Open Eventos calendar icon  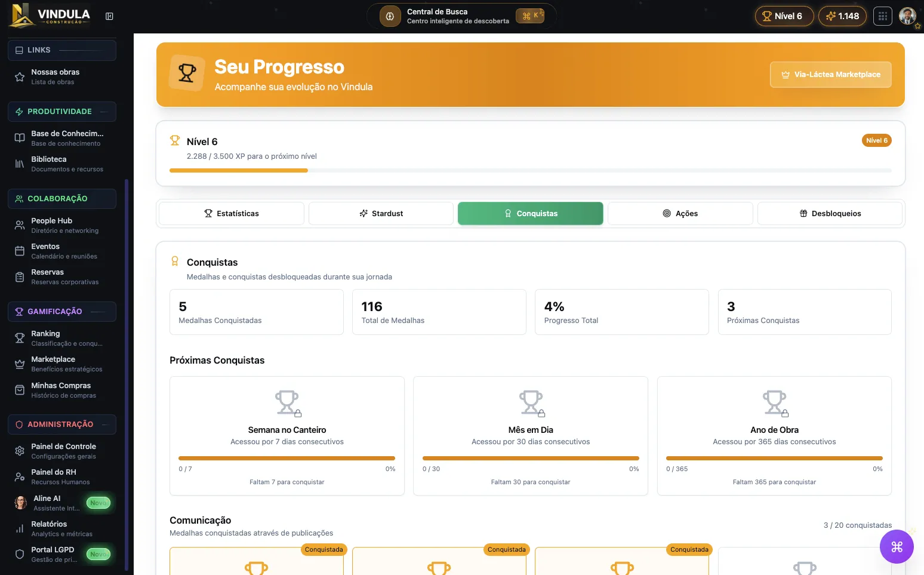click(20, 251)
